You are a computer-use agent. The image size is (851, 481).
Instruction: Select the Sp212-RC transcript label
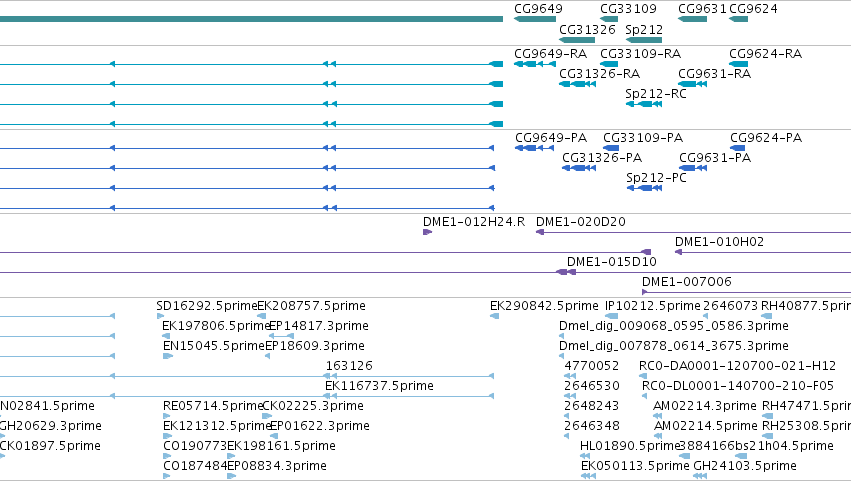pos(656,94)
